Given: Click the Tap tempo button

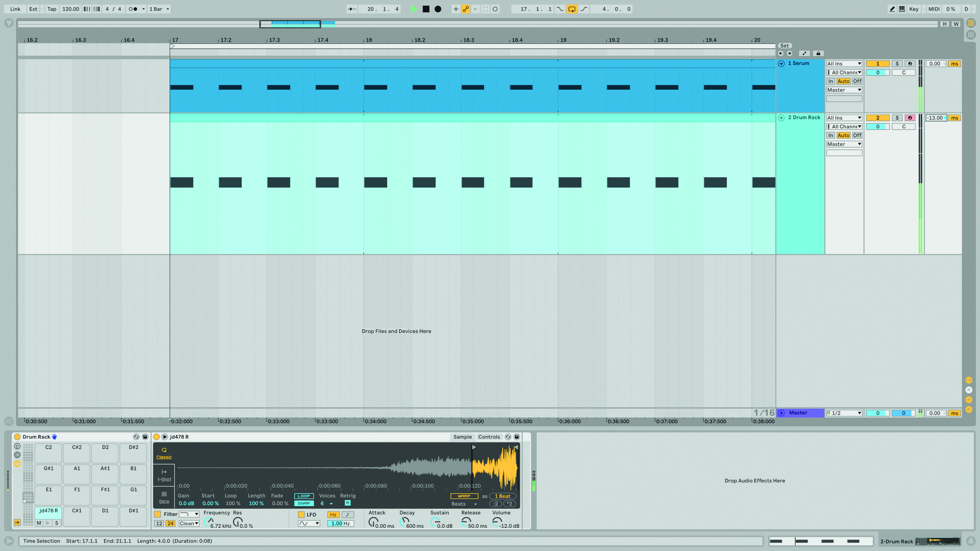Looking at the screenshot, I should pos(52,9).
